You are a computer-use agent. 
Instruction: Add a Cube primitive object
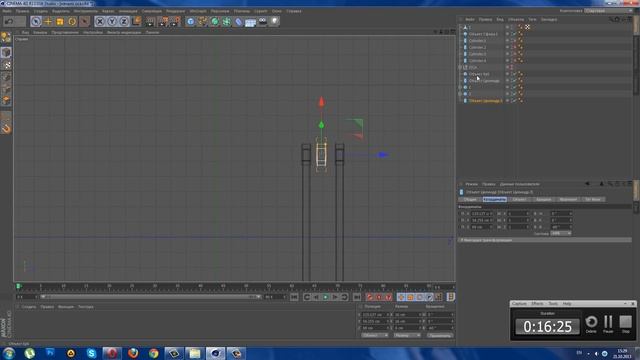tap(191, 21)
